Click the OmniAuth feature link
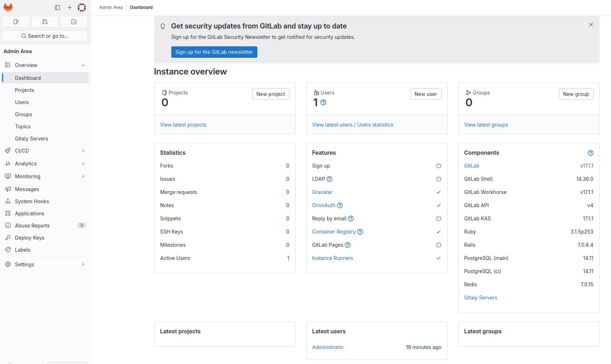This screenshot has height=364, width=611. [x=324, y=205]
